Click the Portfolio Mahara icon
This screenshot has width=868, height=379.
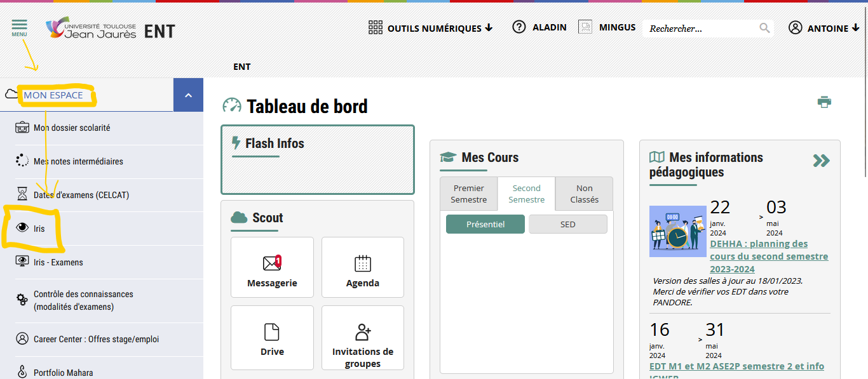point(22,371)
